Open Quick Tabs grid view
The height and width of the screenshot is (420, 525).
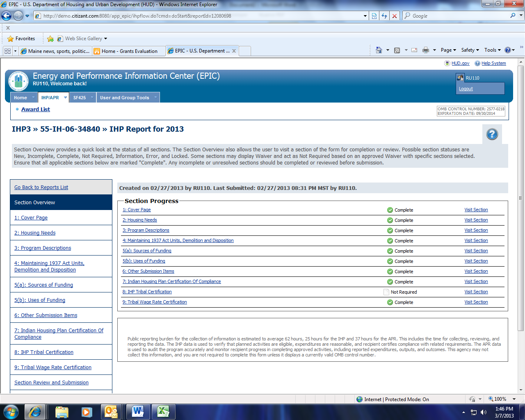click(x=7, y=51)
